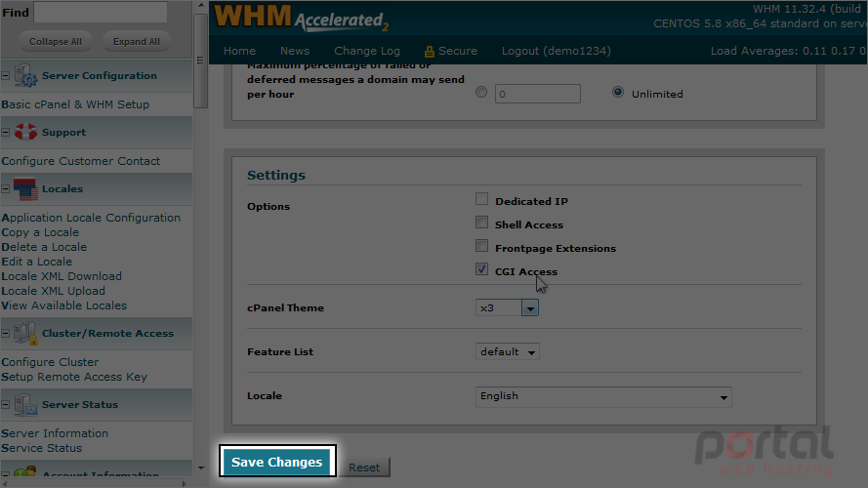Viewport: 868px width, 488px height.
Task: Open the Change Log menu item
Action: point(366,51)
